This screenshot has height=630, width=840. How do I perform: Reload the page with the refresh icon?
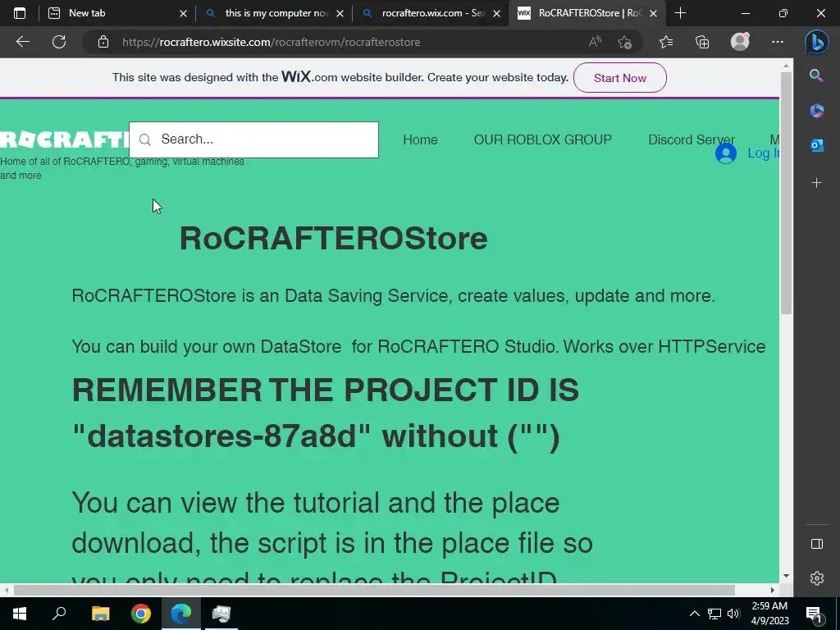click(x=59, y=42)
